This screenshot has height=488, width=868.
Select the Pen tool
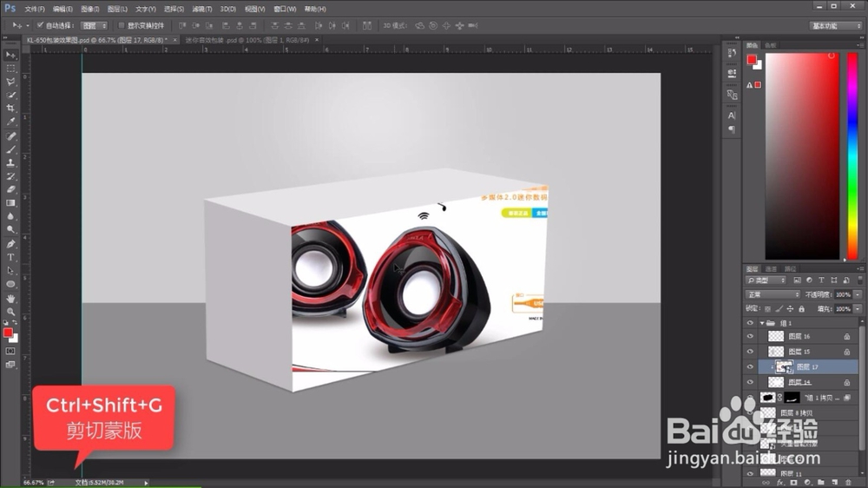coord(10,244)
